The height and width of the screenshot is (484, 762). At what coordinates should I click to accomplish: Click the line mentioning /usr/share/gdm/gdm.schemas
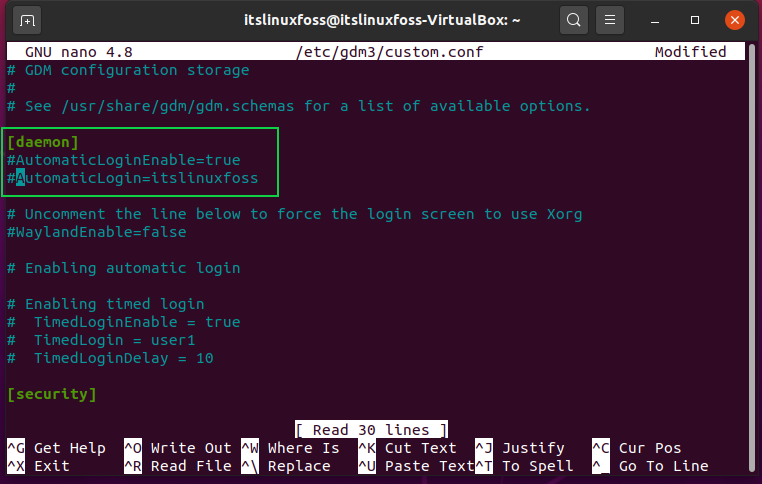299,106
